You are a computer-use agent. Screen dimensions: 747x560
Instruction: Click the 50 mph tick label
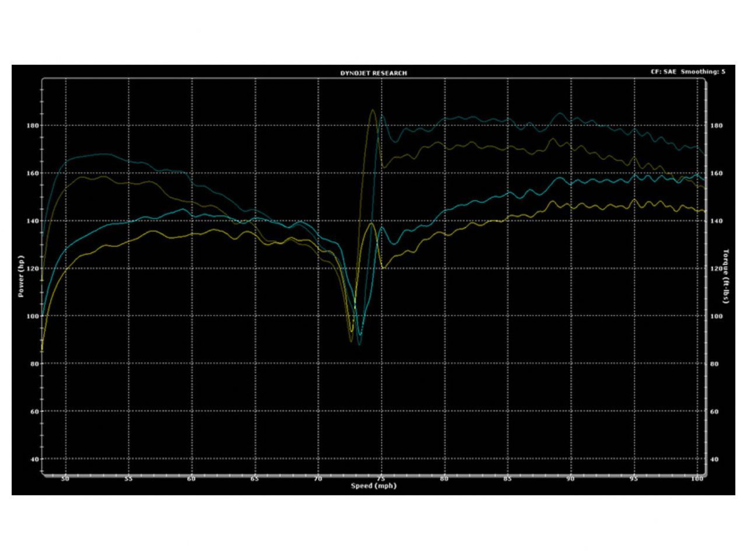(x=65, y=479)
